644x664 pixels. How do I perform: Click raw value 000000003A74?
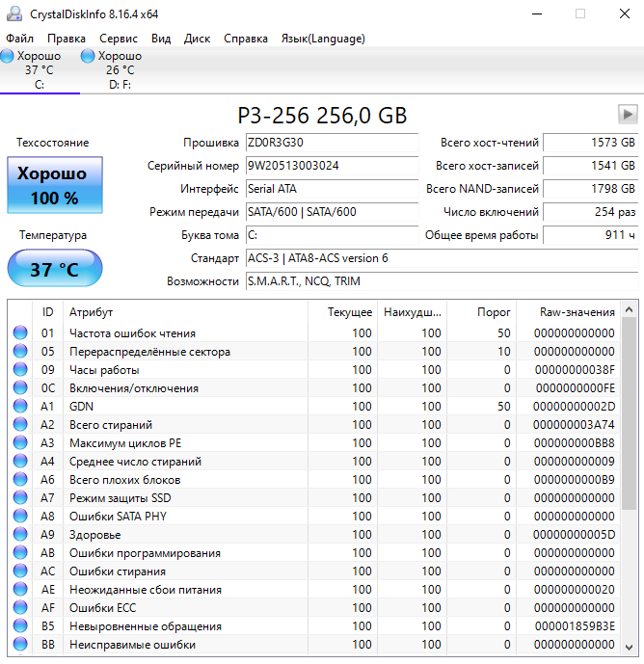(574, 424)
